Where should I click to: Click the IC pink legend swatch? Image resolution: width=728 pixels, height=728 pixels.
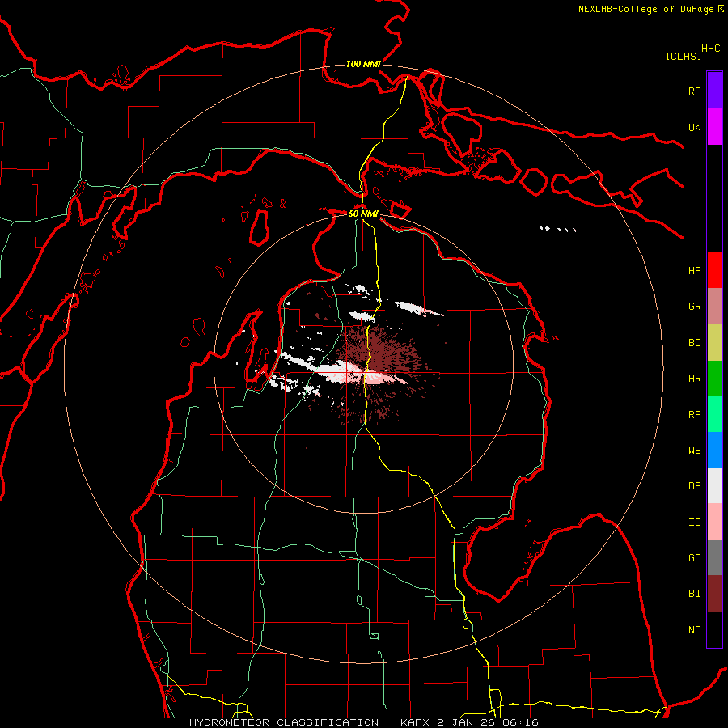tap(714, 522)
